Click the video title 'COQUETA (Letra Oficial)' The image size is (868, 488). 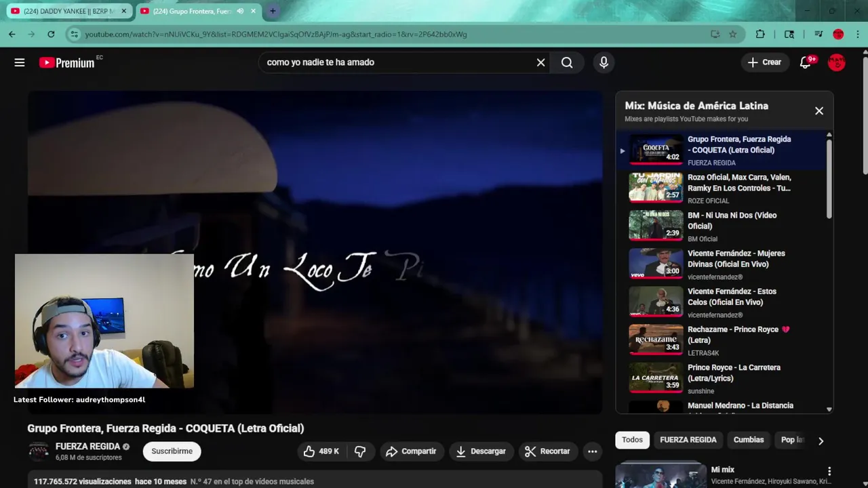pos(245,428)
